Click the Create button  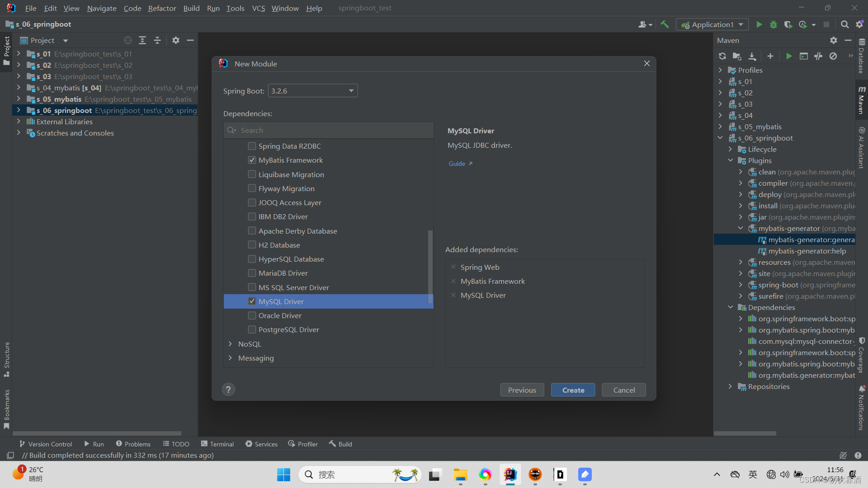[573, 390]
